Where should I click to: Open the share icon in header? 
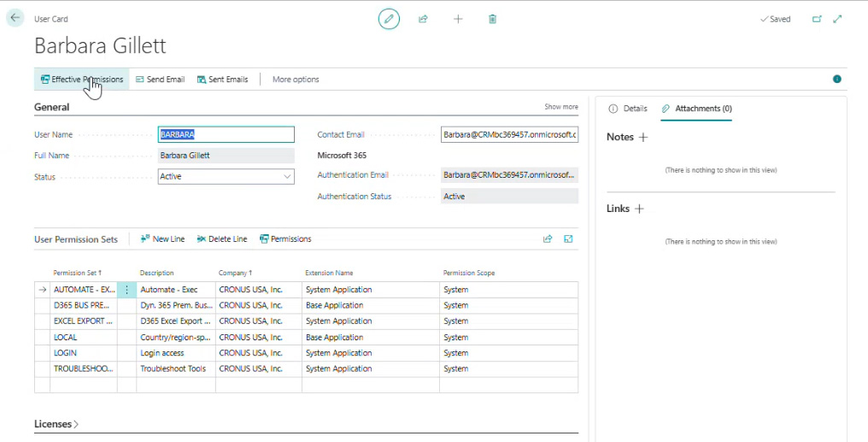coord(423,19)
